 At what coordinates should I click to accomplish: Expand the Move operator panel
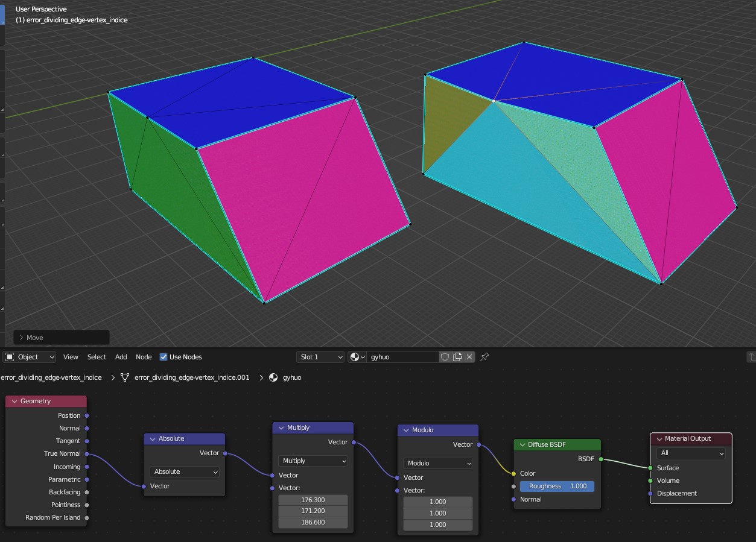(22, 338)
